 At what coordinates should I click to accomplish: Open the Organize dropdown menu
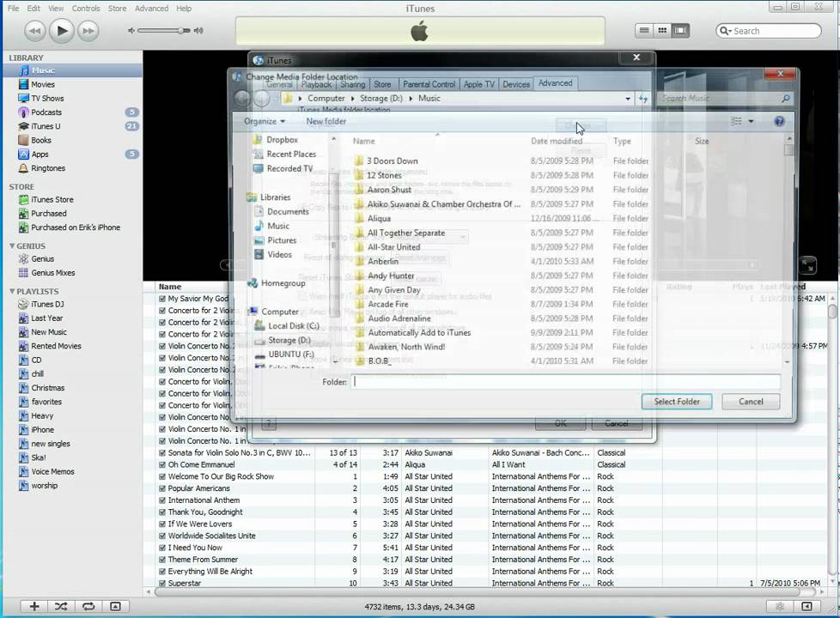click(x=264, y=121)
